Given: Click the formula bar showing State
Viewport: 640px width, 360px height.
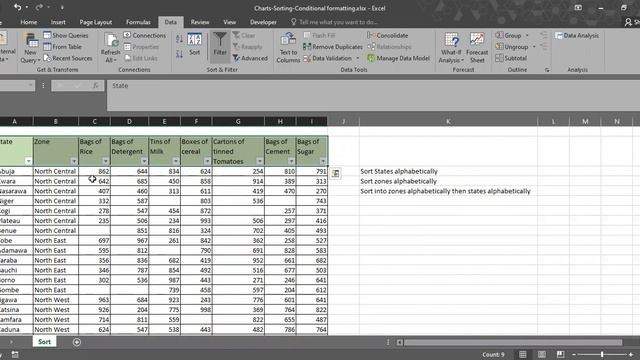Looking at the screenshot, I should click(x=373, y=96).
